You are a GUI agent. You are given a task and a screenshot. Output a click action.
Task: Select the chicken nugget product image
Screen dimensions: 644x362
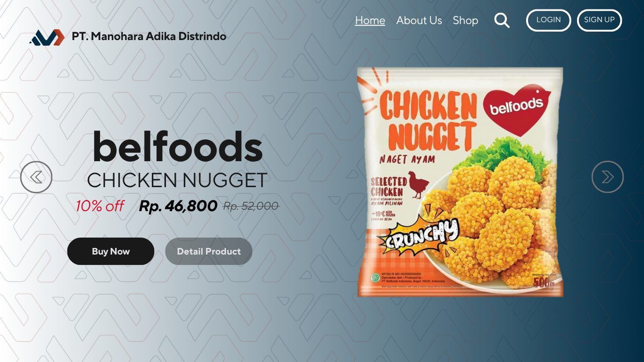click(x=460, y=182)
